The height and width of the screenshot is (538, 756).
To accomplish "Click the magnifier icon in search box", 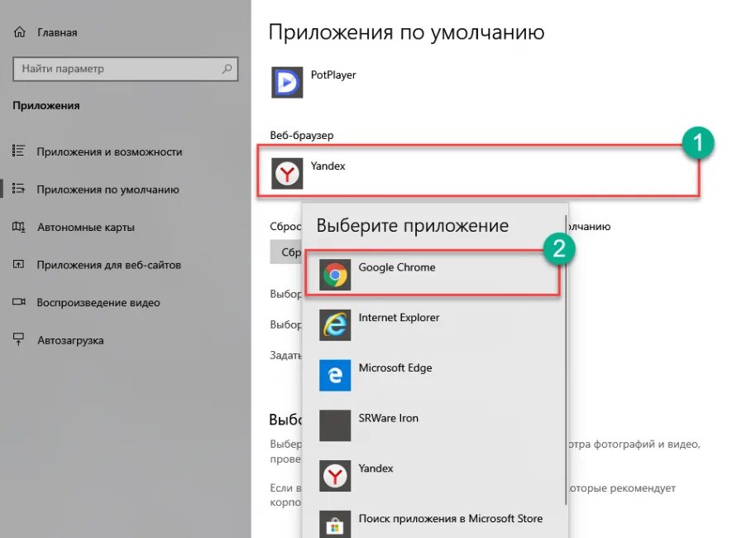I will tap(227, 69).
